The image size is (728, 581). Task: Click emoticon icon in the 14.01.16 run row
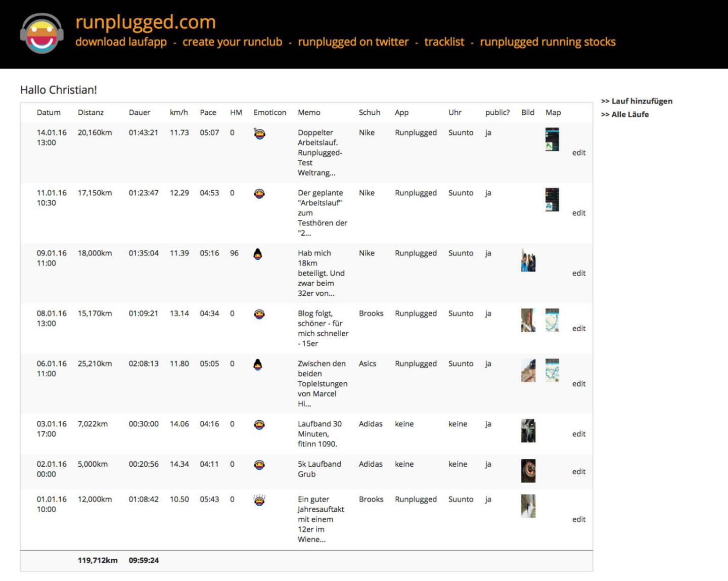(x=259, y=134)
